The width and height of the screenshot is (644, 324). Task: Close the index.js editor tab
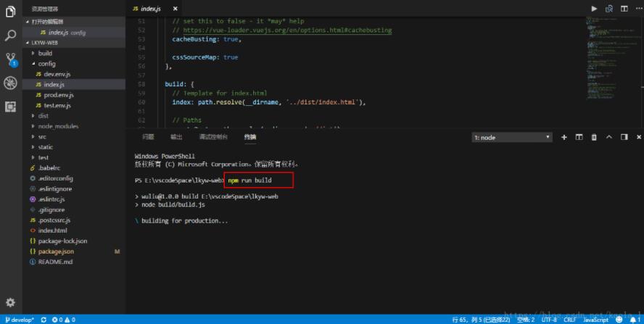point(176,9)
